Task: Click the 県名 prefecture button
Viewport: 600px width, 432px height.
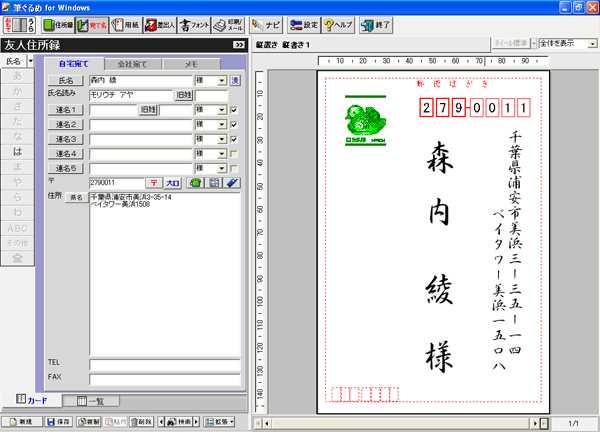Action: click(76, 199)
